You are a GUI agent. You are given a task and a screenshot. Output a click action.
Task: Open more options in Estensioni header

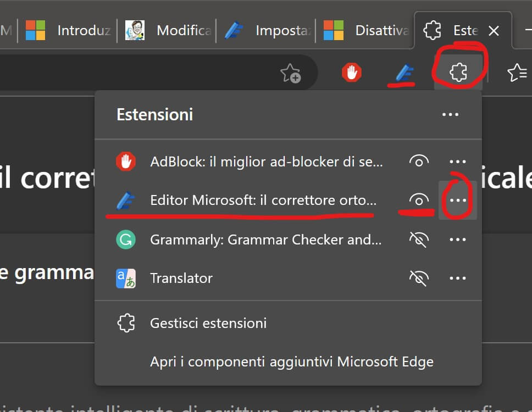pos(450,115)
